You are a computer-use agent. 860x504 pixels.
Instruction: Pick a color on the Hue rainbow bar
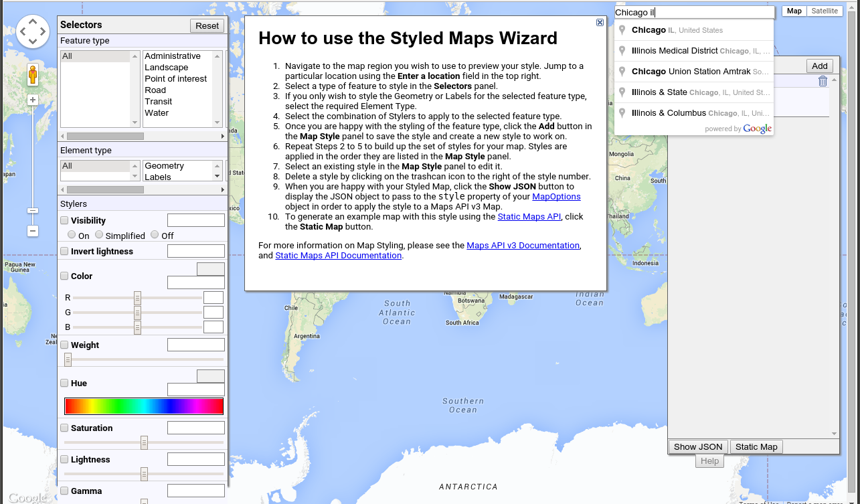click(x=144, y=406)
